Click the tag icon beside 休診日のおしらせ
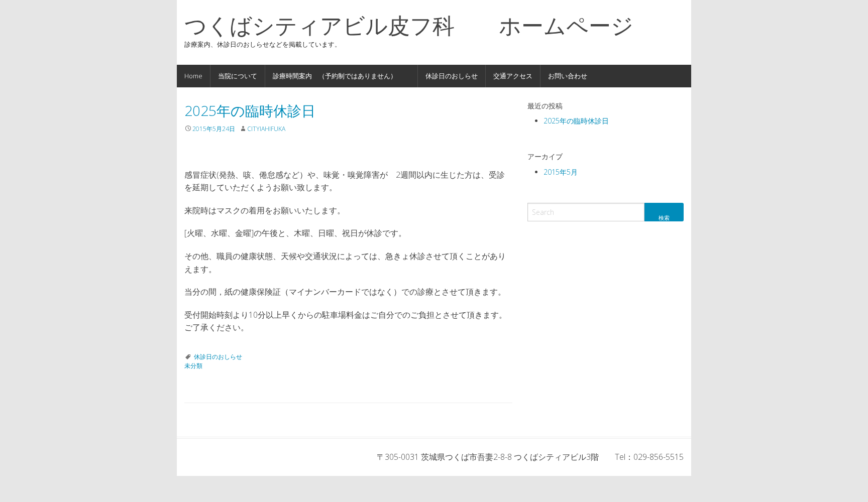 pos(188,356)
